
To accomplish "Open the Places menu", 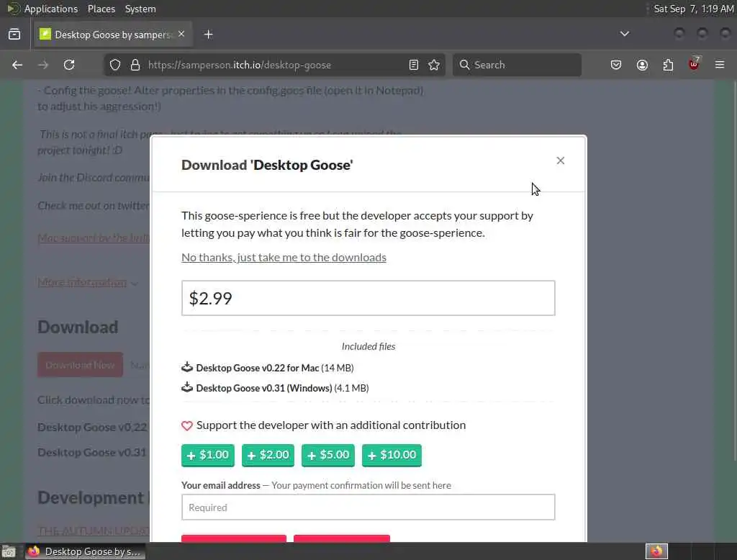I will click(101, 9).
